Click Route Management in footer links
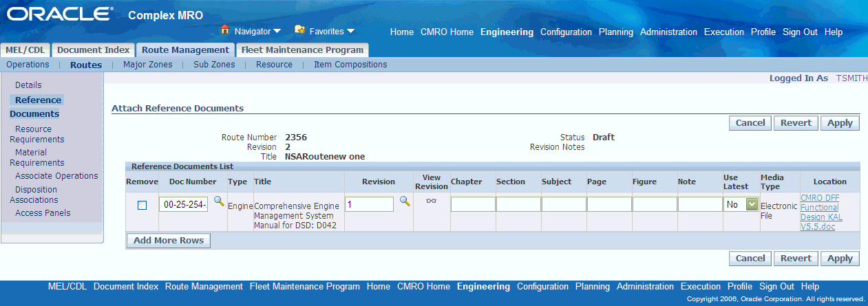Screen dimensions: 868x306 click(x=204, y=287)
